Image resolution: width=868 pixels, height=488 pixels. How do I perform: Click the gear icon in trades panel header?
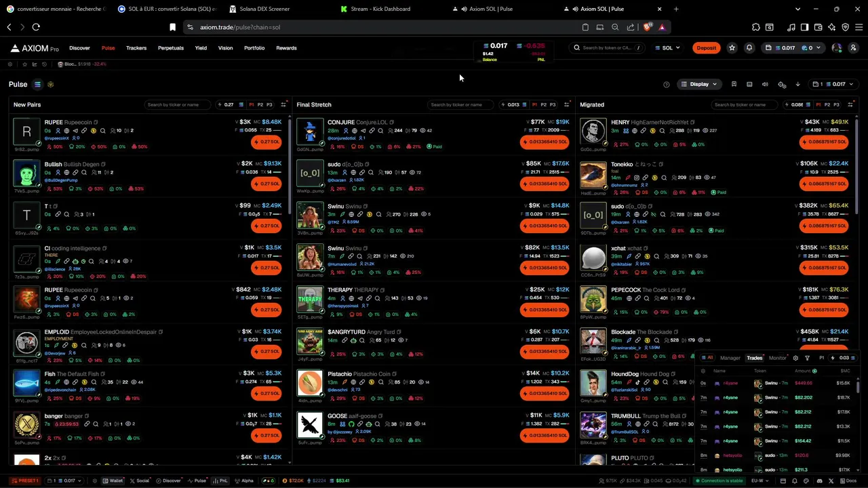[795, 358]
